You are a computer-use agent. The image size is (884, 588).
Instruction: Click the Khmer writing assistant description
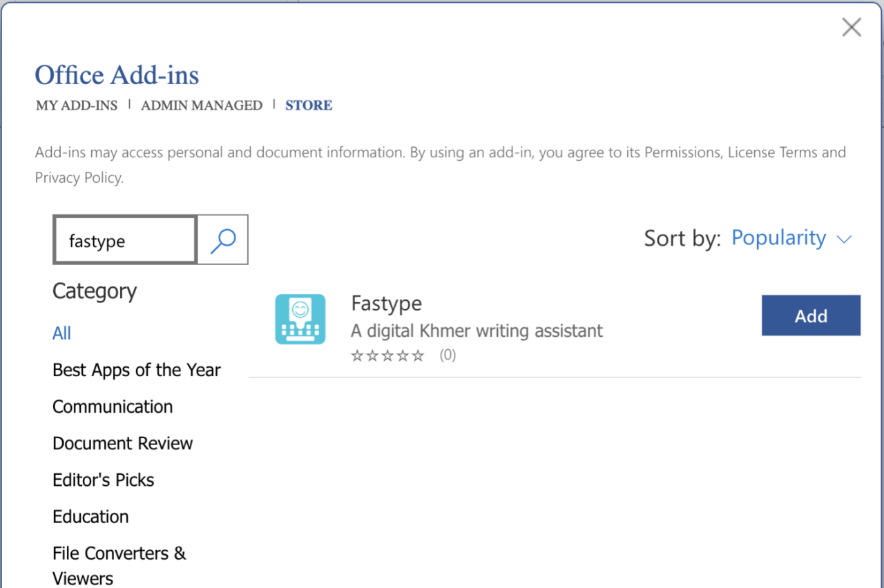click(477, 331)
